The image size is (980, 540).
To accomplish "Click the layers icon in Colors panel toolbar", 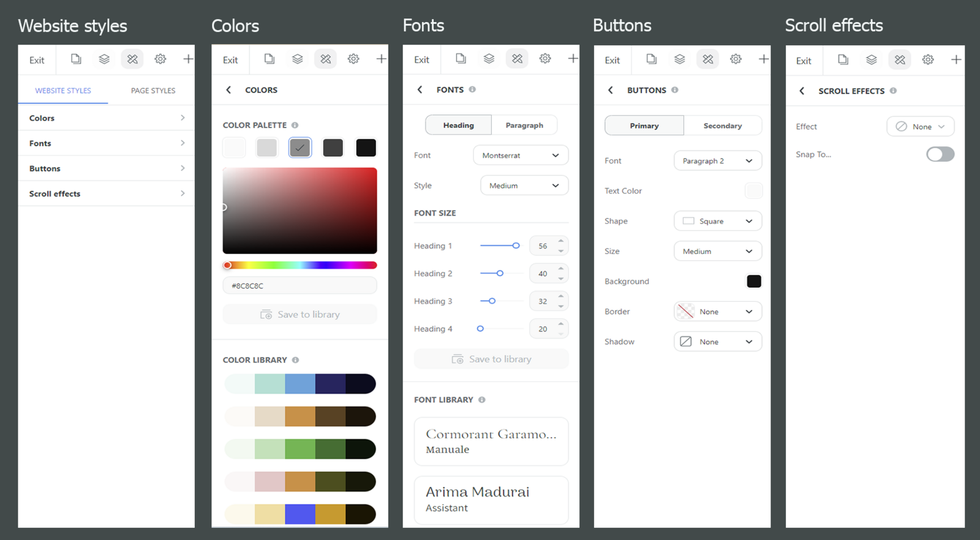I will (297, 59).
